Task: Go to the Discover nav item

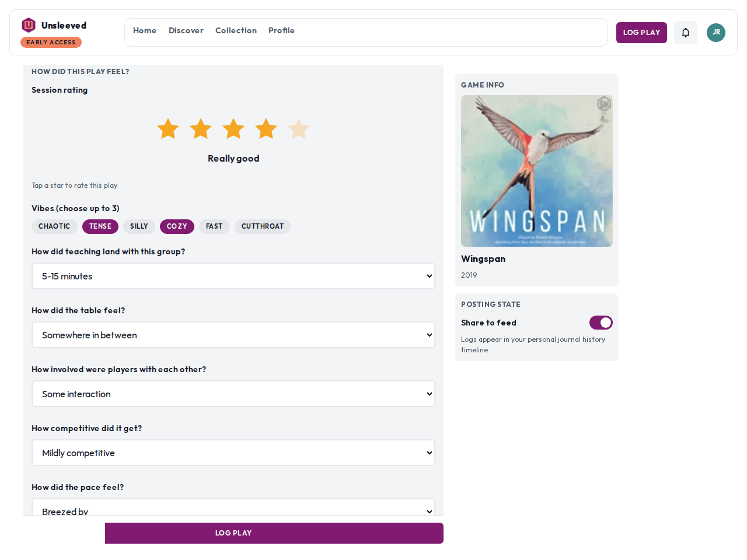Action: (x=186, y=30)
